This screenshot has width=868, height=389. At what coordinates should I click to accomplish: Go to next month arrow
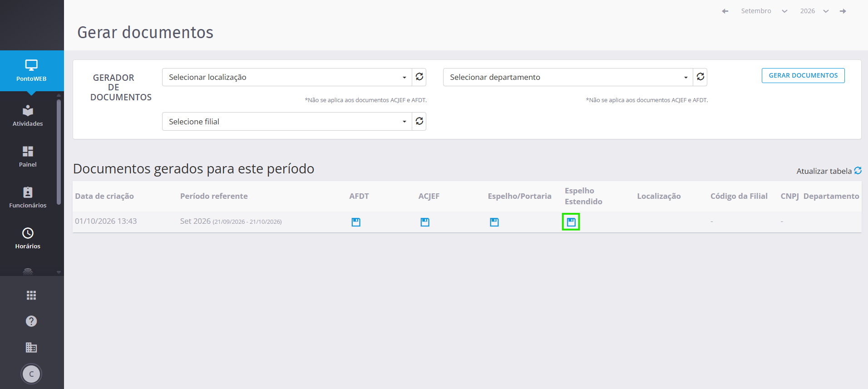pyautogui.click(x=843, y=11)
